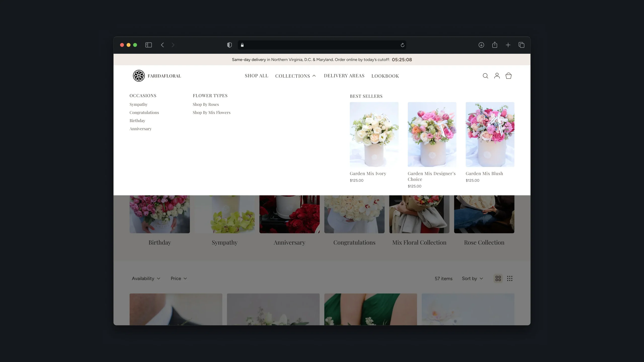Open Garden Mix Ivory product image
Image resolution: width=644 pixels, height=362 pixels.
pyautogui.click(x=374, y=134)
